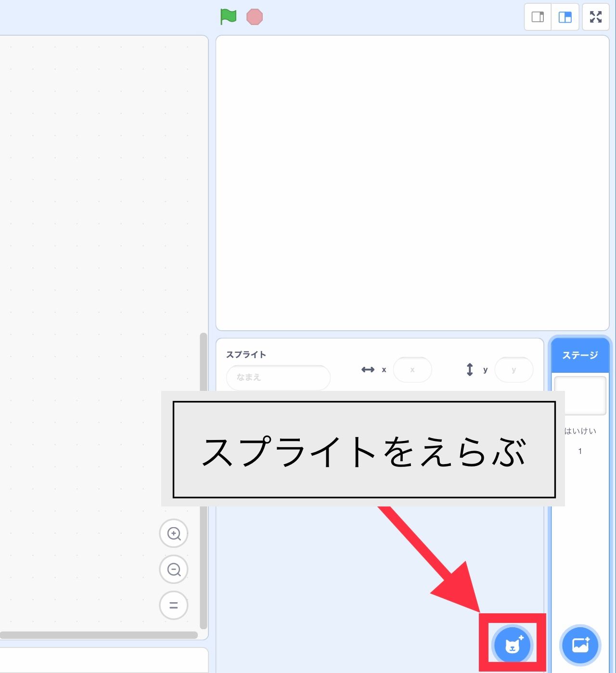Image resolution: width=616 pixels, height=673 pixels.
Task: Click the なまえ sprite name input field
Action: pos(278,377)
